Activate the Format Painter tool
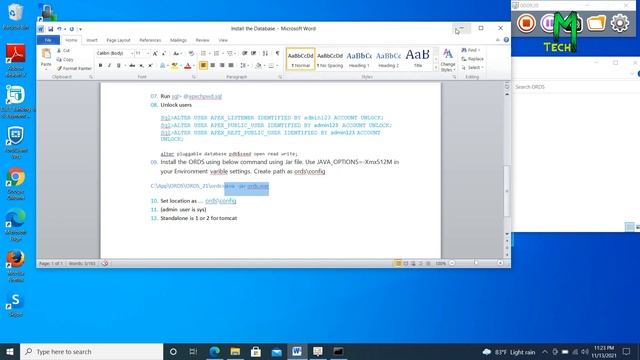 click(74, 68)
